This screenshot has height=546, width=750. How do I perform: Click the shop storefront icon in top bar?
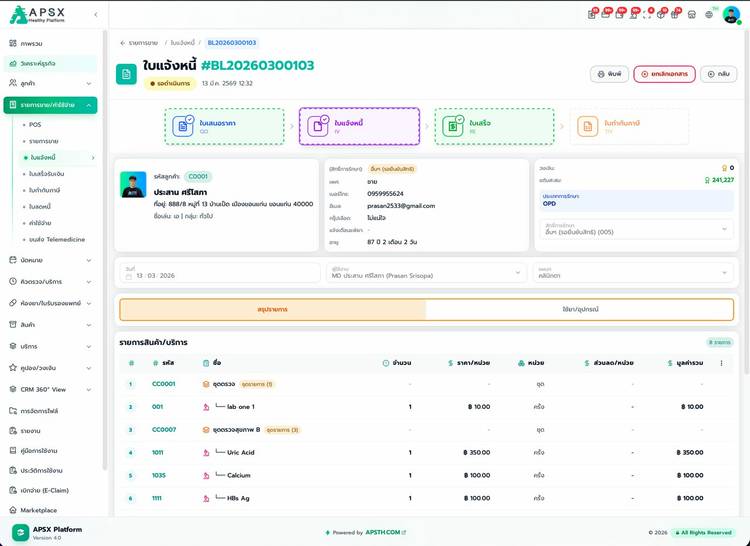tap(691, 14)
